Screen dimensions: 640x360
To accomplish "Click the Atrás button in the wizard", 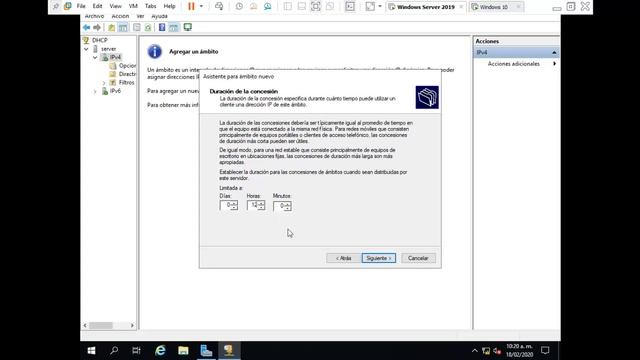I will click(x=343, y=258).
